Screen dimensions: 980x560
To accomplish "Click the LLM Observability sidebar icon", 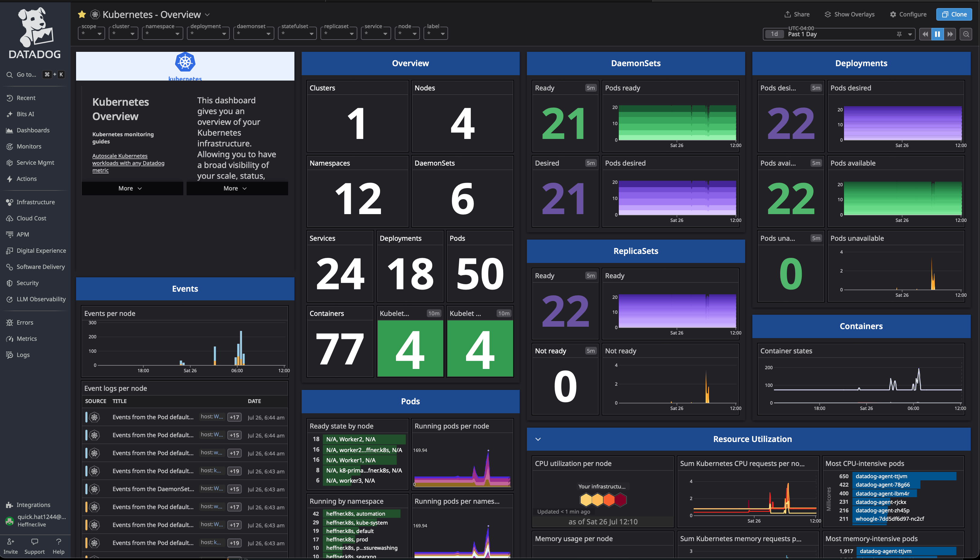I will coord(10,299).
